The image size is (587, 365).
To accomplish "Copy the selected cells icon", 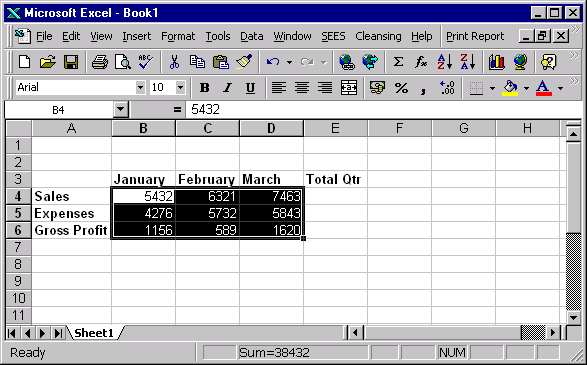I will [197, 62].
